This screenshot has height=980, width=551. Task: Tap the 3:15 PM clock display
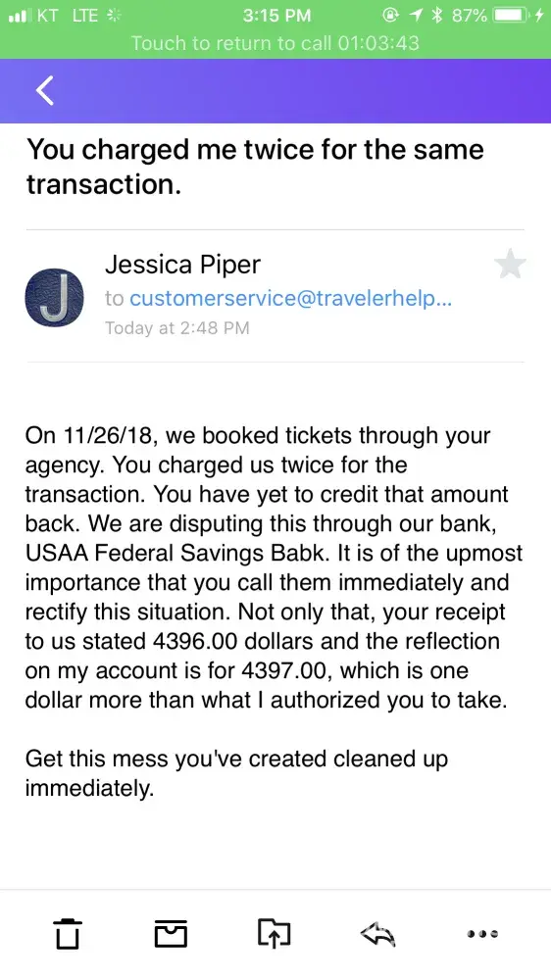[276, 15]
